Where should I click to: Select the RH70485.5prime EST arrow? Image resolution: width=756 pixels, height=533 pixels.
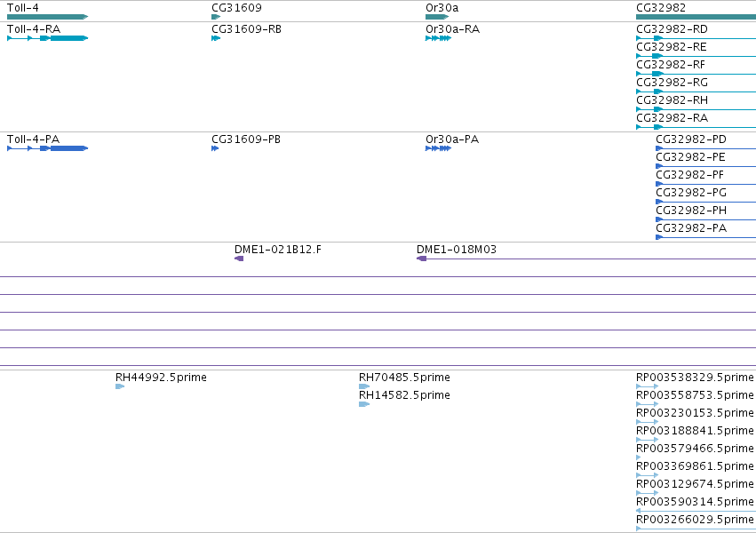364,386
